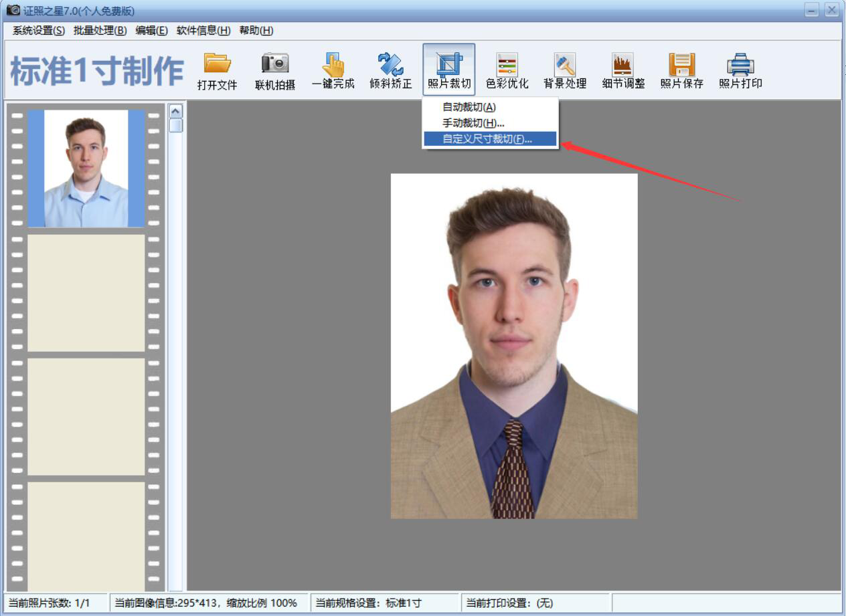Open the 系统设置(S) menu
This screenshot has height=616, width=846.
39,31
